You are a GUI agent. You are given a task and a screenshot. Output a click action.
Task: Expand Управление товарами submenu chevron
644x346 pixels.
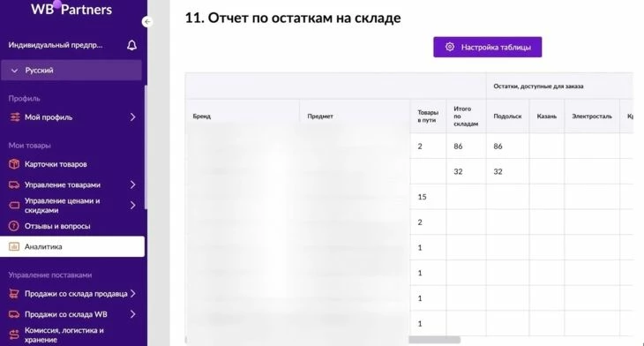click(132, 184)
